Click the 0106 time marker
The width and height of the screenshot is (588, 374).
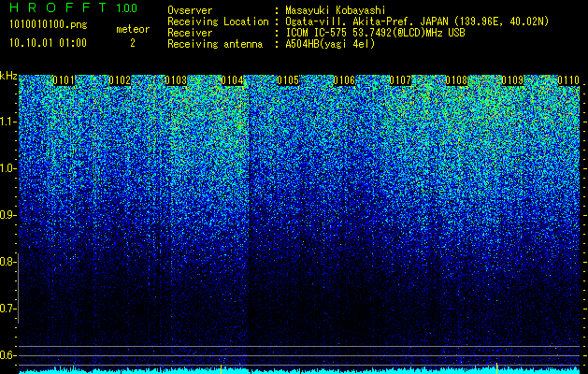[344, 80]
